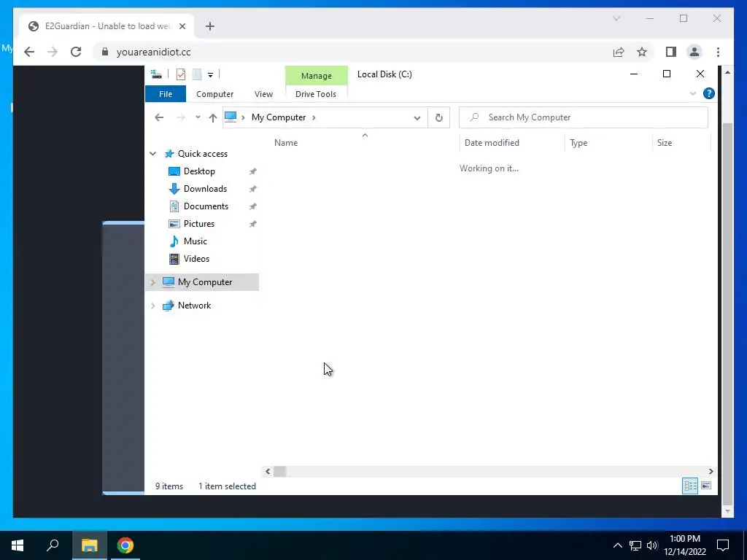This screenshot has width=747, height=560.
Task: Expand the My Computer tree node
Action: (x=153, y=282)
